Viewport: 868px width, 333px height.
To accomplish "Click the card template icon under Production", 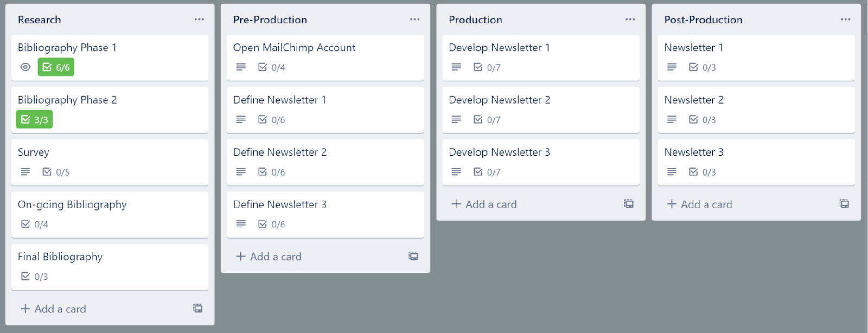I will 629,204.
